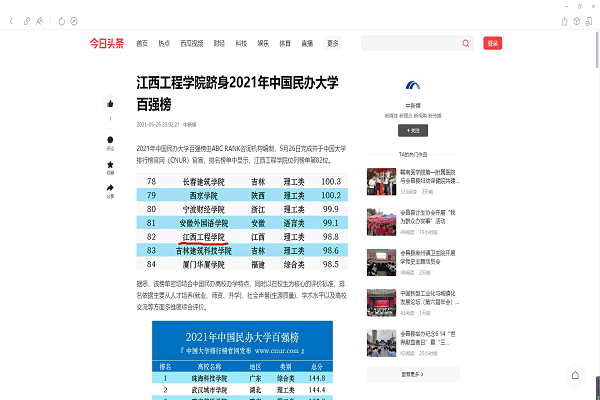Open the 体育 navigation tab
The height and width of the screenshot is (400, 600).
click(285, 43)
